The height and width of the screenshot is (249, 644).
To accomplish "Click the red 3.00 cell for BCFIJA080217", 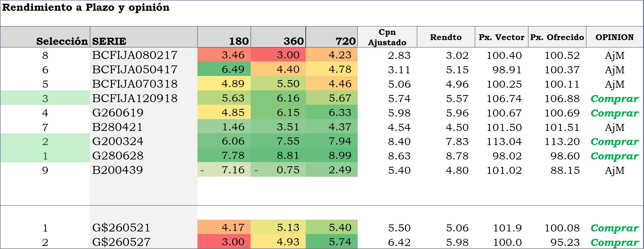I will [x=288, y=55].
